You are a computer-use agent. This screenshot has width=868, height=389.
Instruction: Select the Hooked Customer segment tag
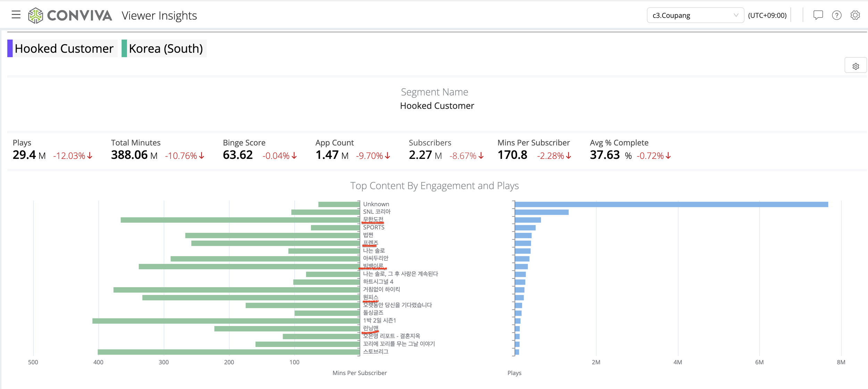point(64,48)
